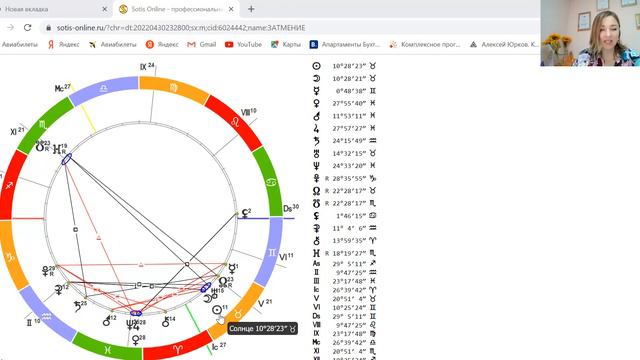This screenshot has height=360, width=640.
Task: Select Ceres glyph near the Descendant
Action: pyautogui.click(x=244, y=213)
